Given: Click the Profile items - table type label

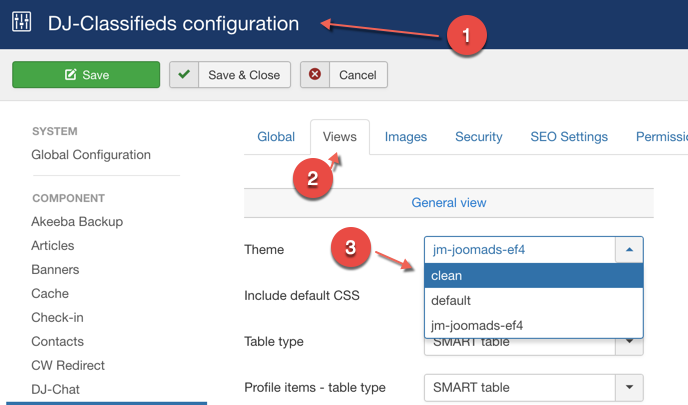Looking at the screenshot, I should 315,387.
